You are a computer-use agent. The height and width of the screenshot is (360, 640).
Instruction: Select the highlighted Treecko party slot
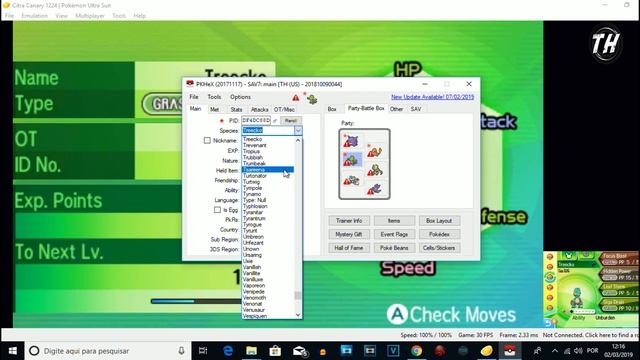click(x=352, y=160)
